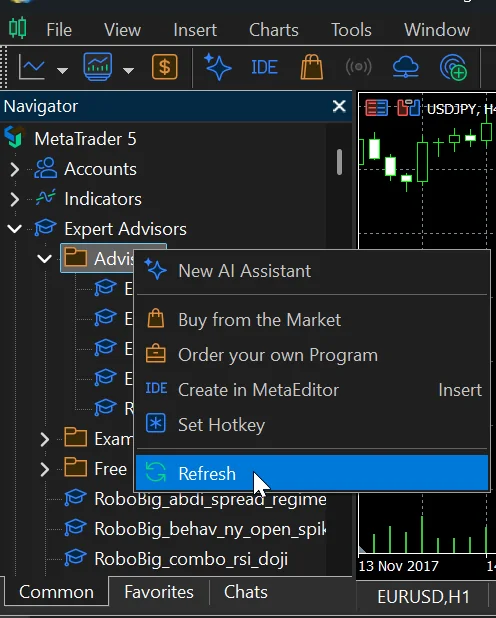Expand the Free folder chevron
Viewport: 496px width, 618px height.
(x=45, y=469)
